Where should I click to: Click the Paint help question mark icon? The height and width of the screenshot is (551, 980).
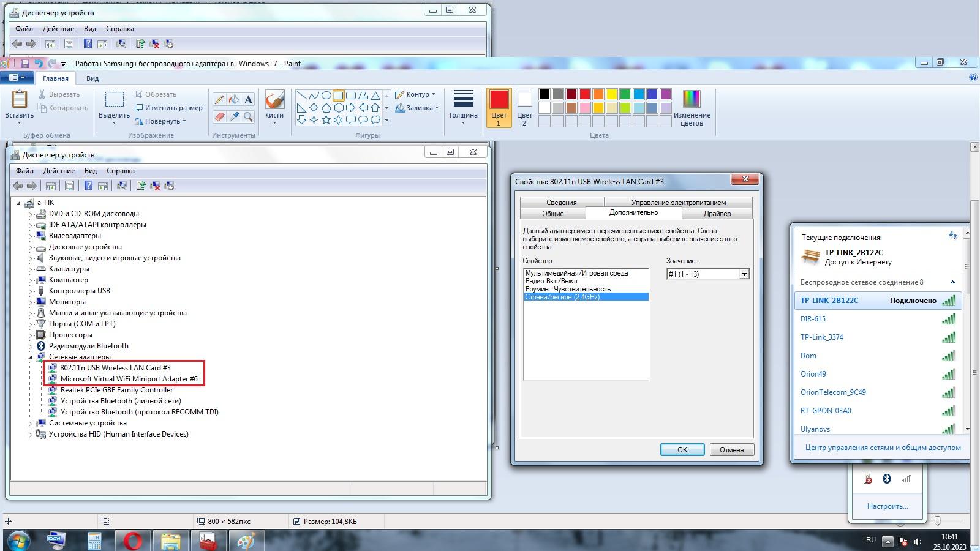tap(973, 78)
